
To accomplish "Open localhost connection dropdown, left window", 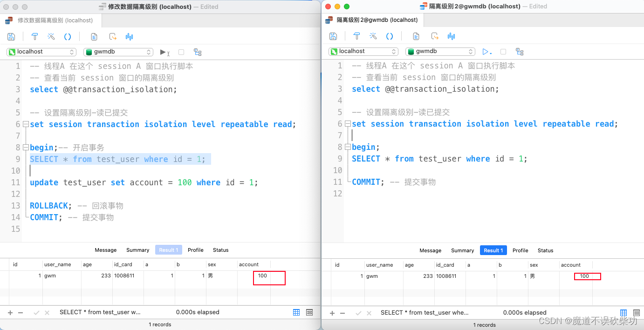I will (x=41, y=52).
